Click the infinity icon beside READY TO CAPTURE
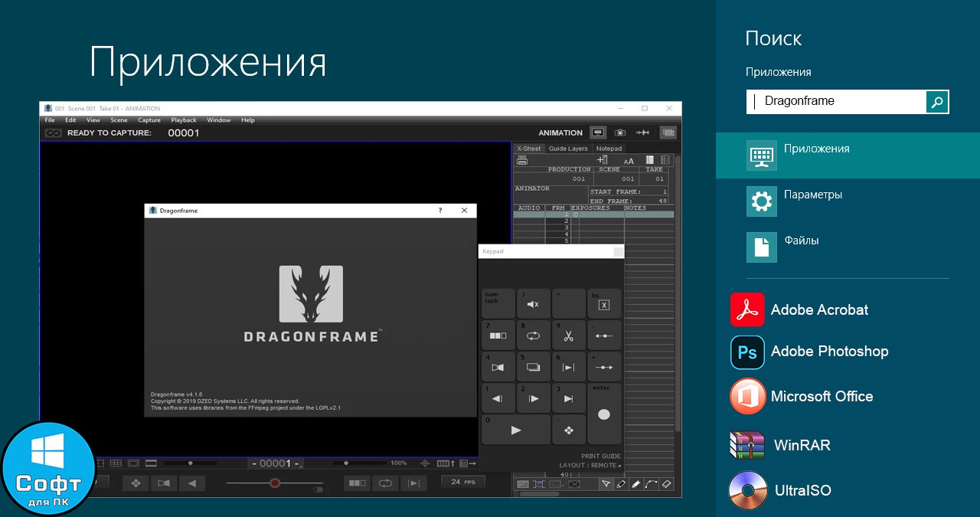Screen dimensions: 980x517 pos(53,133)
